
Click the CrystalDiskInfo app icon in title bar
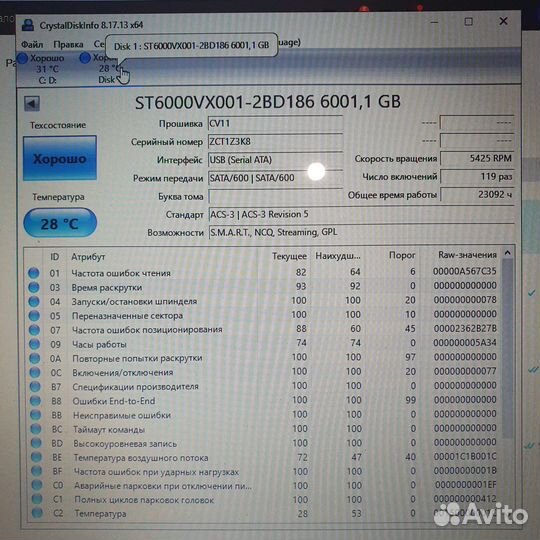pos(28,25)
